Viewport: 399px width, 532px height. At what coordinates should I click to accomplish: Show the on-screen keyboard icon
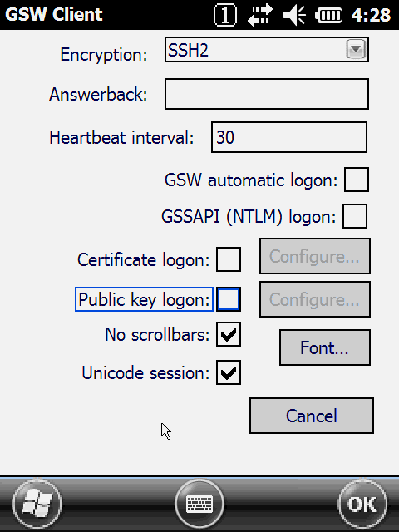click(199, 504)
